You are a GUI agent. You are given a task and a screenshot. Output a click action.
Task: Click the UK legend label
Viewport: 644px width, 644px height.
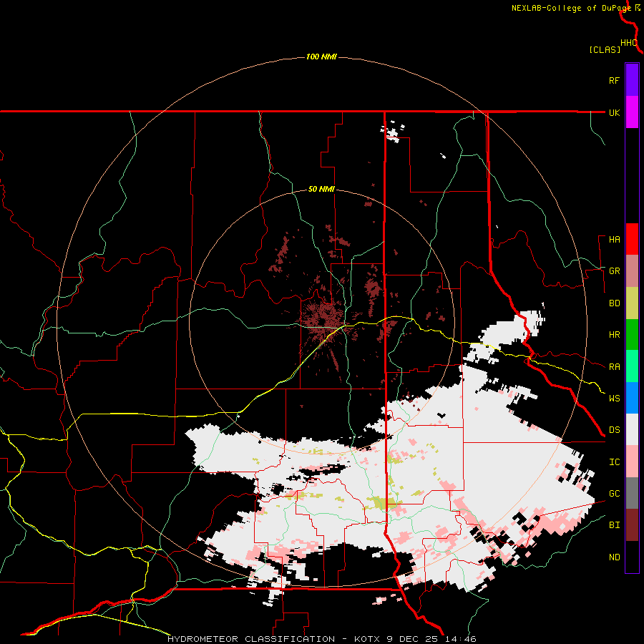(x=614, y=112)
